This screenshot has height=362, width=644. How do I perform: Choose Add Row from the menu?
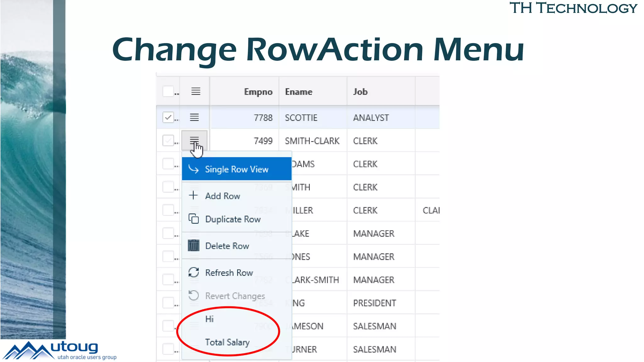click(237, 196)
